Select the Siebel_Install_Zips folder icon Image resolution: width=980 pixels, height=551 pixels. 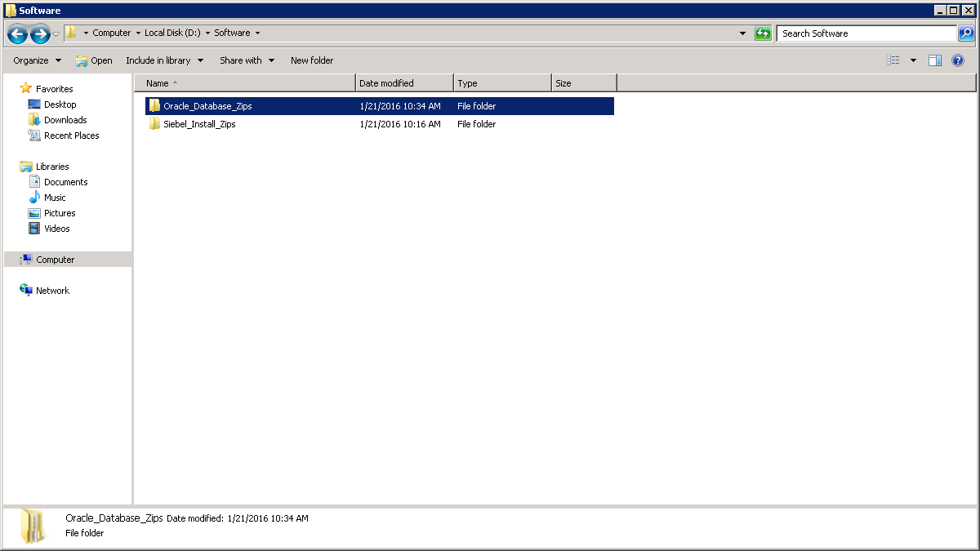coord(154,124)
